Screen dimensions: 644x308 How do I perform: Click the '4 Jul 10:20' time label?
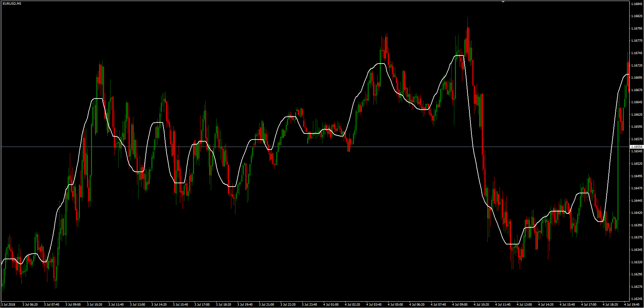(481, 305)
